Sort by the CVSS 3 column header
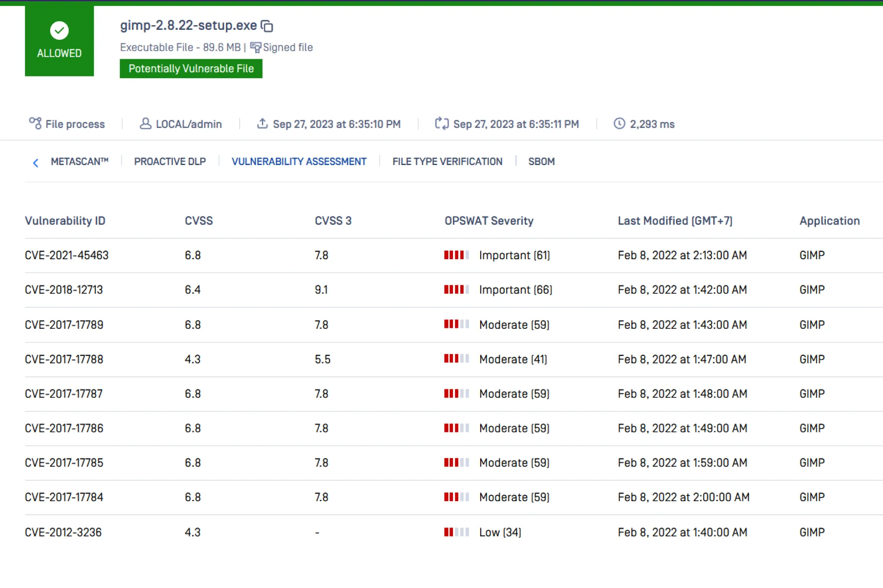 pos(333,221)
